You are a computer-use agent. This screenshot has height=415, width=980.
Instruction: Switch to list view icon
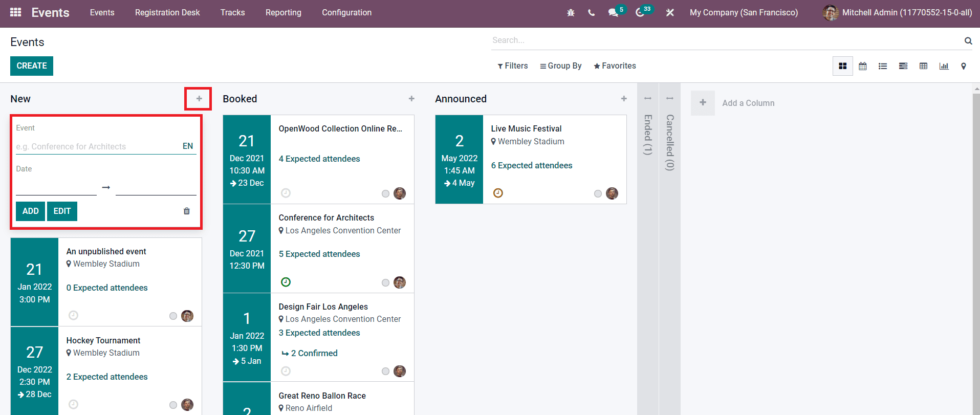(x=883, y=66)
